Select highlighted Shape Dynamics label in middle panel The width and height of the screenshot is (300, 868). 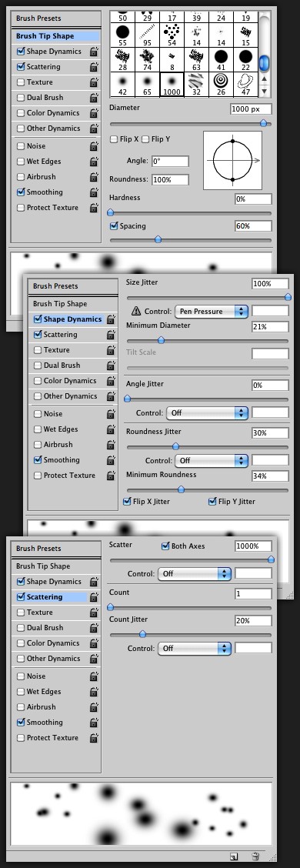tap(73, 319)
